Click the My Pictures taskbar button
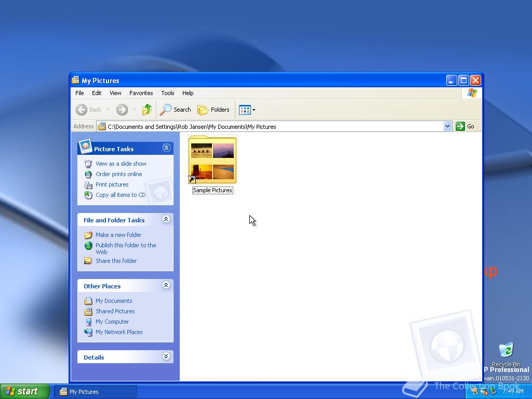The width and height of the screenshot is (532, 399). 96,392
